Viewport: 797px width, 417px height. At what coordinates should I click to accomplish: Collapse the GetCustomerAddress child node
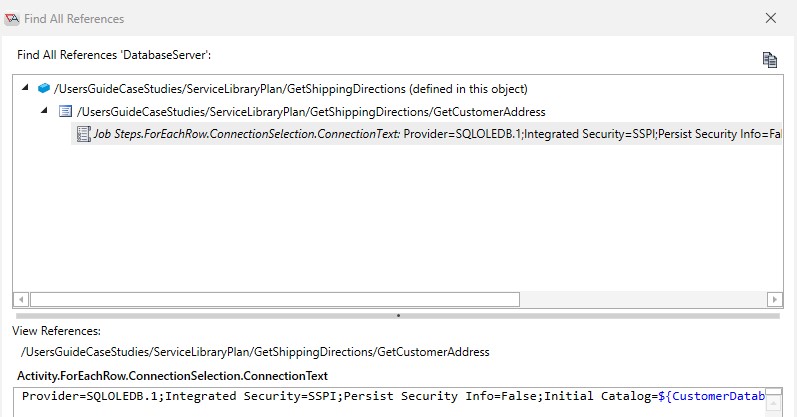click(x=44, y=110)
